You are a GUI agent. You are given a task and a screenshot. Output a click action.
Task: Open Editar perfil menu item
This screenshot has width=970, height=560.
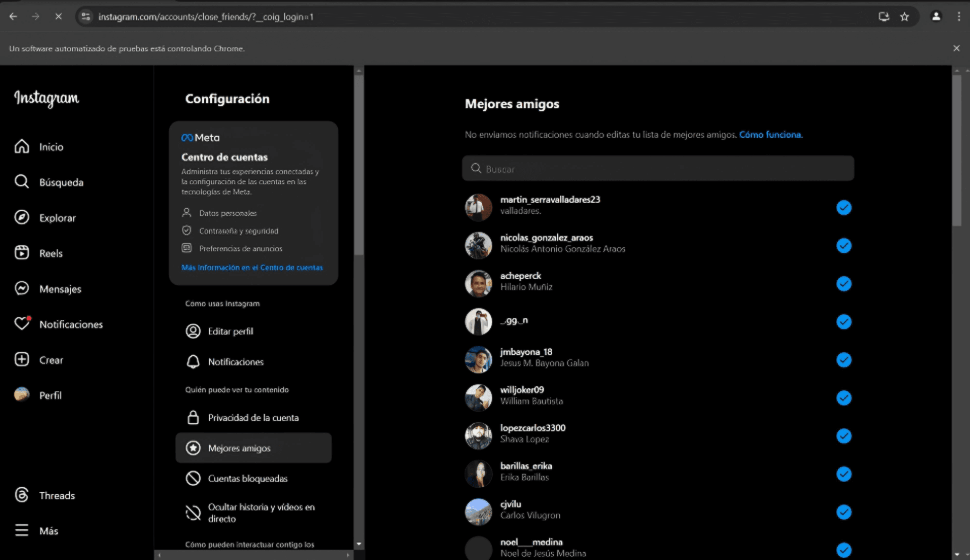tap(254, 331)
